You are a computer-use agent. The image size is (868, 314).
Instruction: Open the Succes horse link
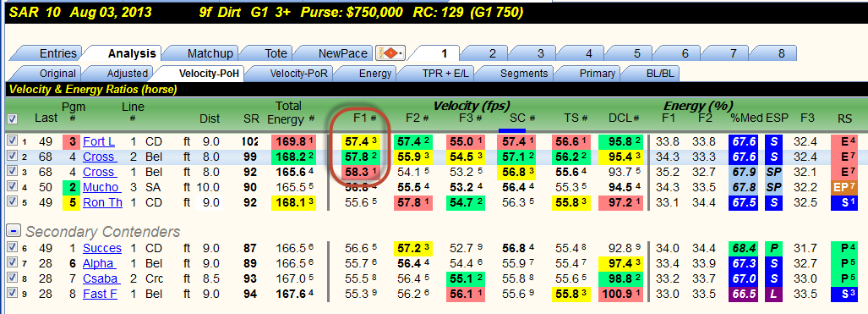(x=101, y=247)
